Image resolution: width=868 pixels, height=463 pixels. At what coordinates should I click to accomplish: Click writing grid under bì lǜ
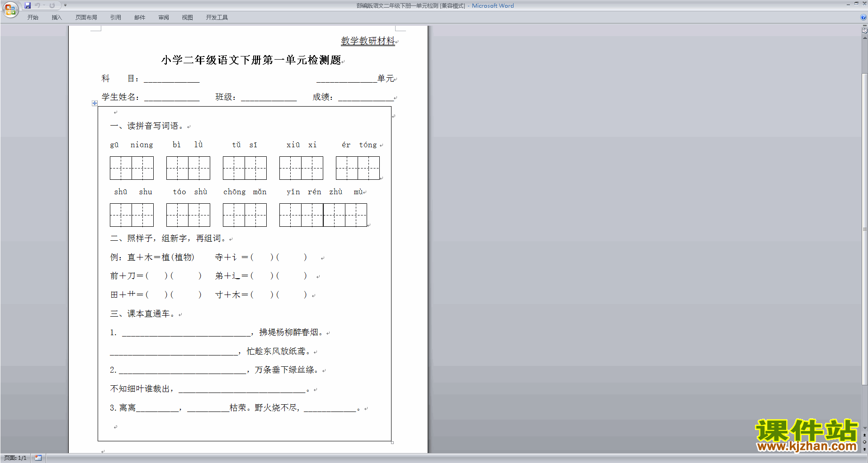[188, 168]
